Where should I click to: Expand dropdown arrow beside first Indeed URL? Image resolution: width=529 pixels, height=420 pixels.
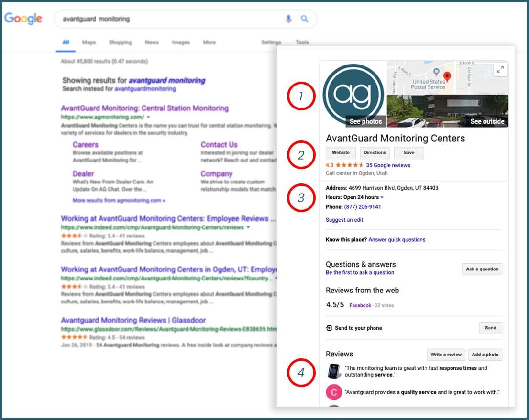click(248, 227)
